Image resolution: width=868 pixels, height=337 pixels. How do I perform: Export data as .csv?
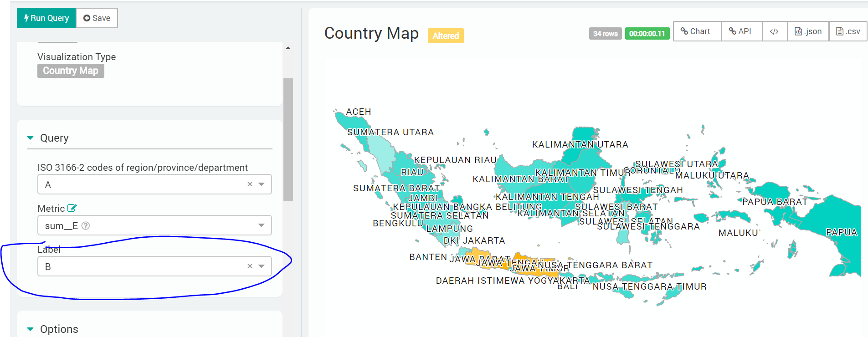coord(848,31)
